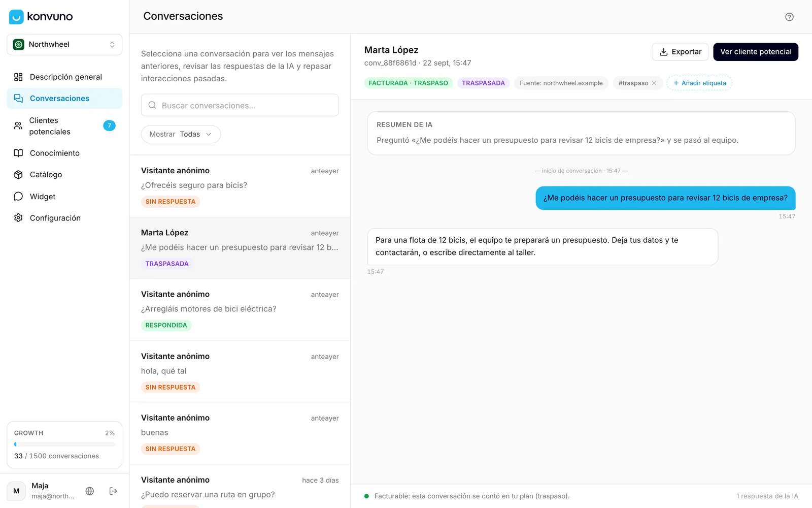Viewport: 812px width, 508px height.
Task: Click the Configuración gear icon
Action: point(18,218)
